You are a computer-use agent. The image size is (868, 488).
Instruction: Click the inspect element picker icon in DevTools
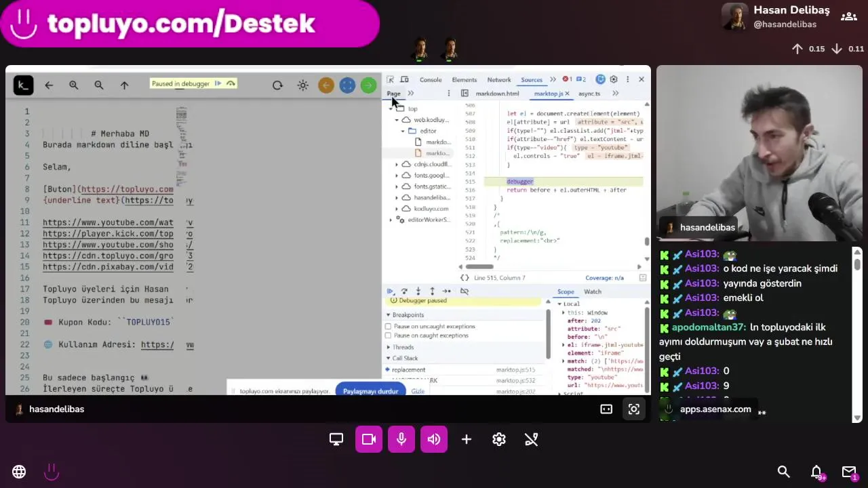[391, 79]
